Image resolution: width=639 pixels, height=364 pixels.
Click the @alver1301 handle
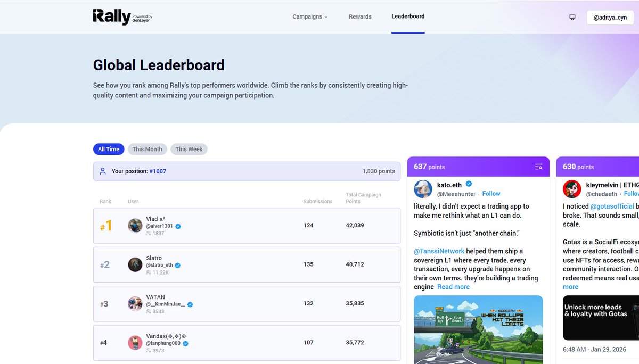coord(160,226)
